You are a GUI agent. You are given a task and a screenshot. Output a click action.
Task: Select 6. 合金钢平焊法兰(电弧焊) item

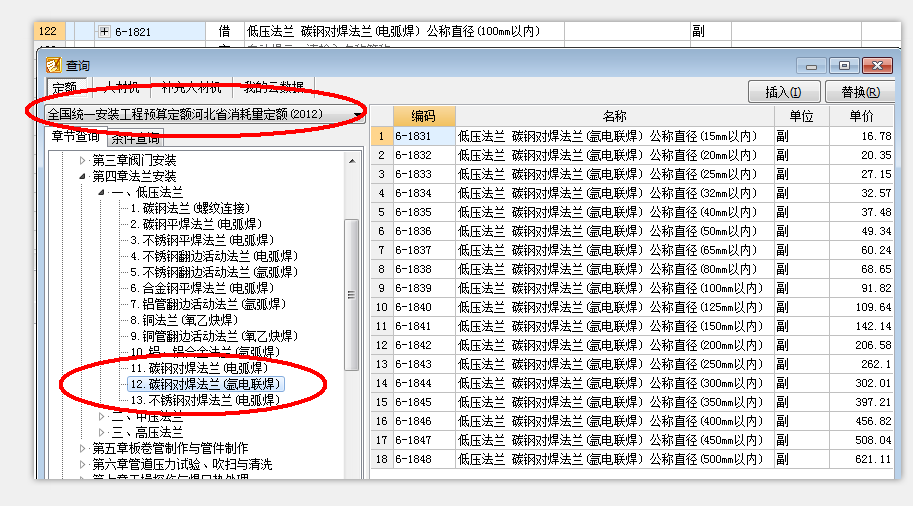point(202,288)
